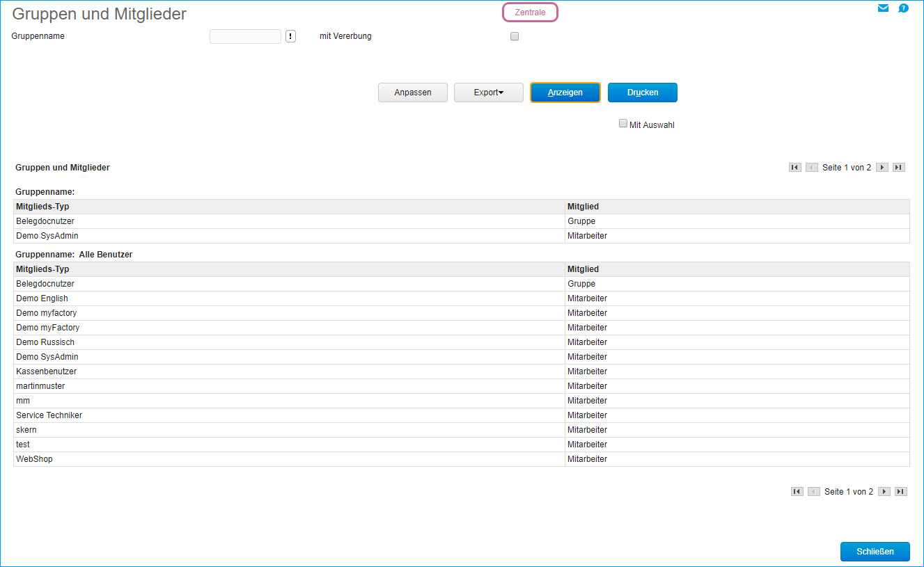Screen dimensions: 924x567
Task: Open the mail envelope icon
Action: tap(883, 8)
